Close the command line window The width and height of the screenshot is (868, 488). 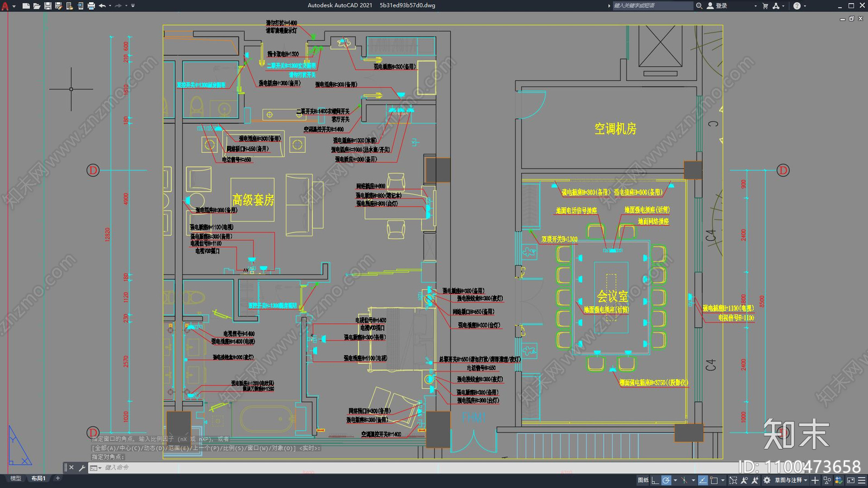pos(72,467)
